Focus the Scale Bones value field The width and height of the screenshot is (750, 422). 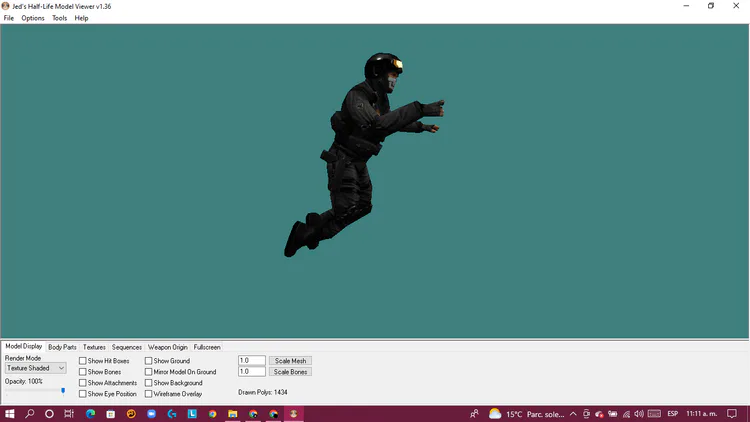[x=252, y=372]
